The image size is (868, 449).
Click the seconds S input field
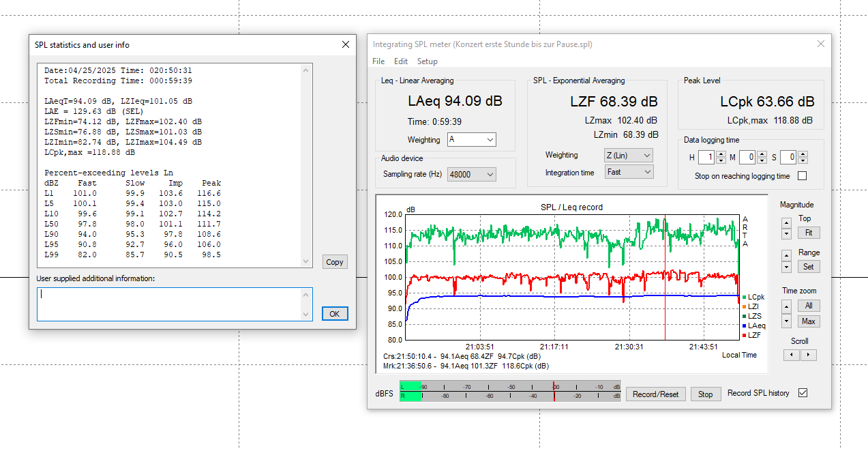point(789,158)
